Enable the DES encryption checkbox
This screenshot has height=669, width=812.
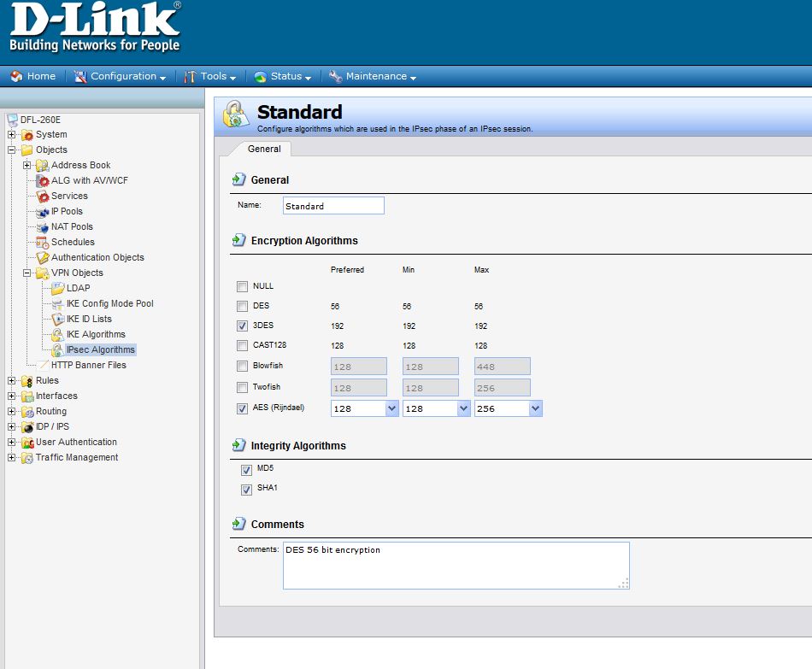pos(242,307)
